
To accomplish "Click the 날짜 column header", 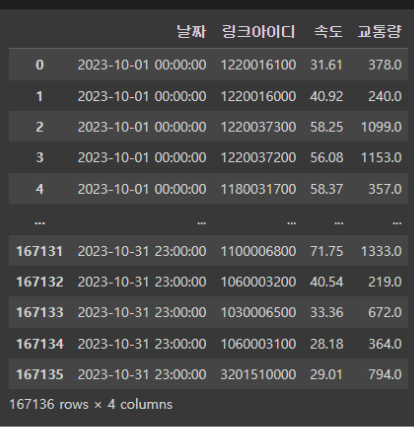I will pos(191,32).
